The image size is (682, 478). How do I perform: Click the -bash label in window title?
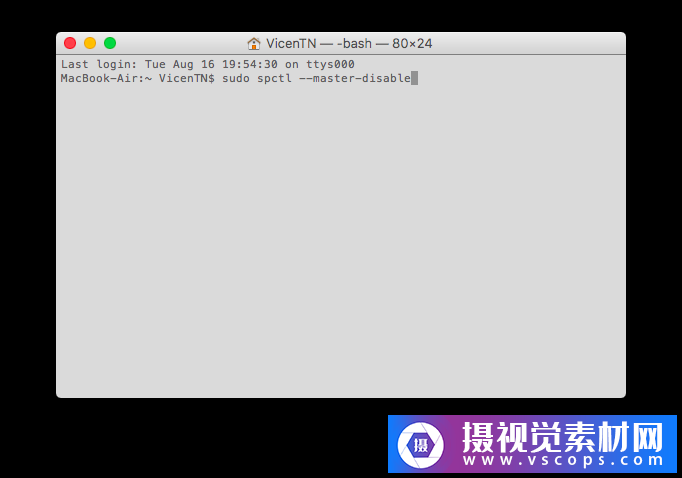354,43
